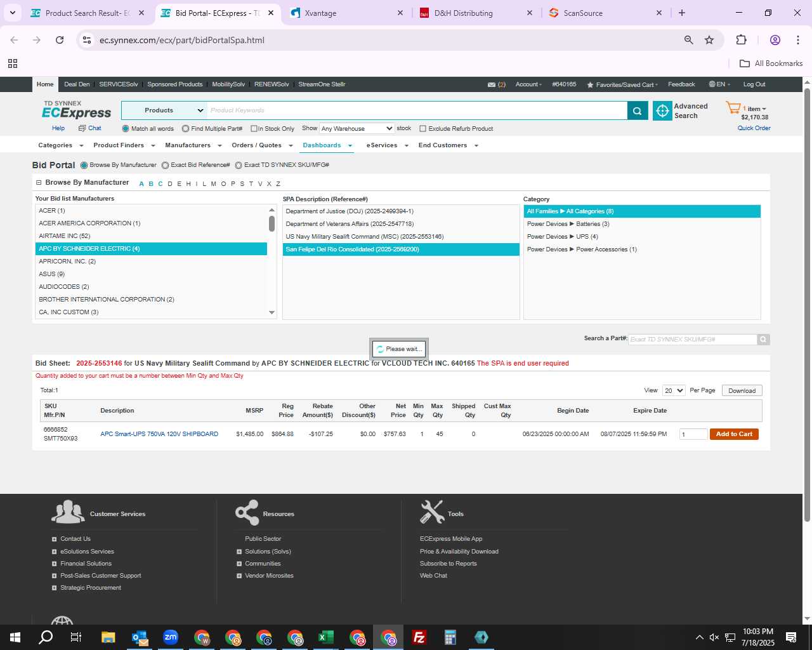
Task: Select the Match all words radio button
Action: click(126, 128)
